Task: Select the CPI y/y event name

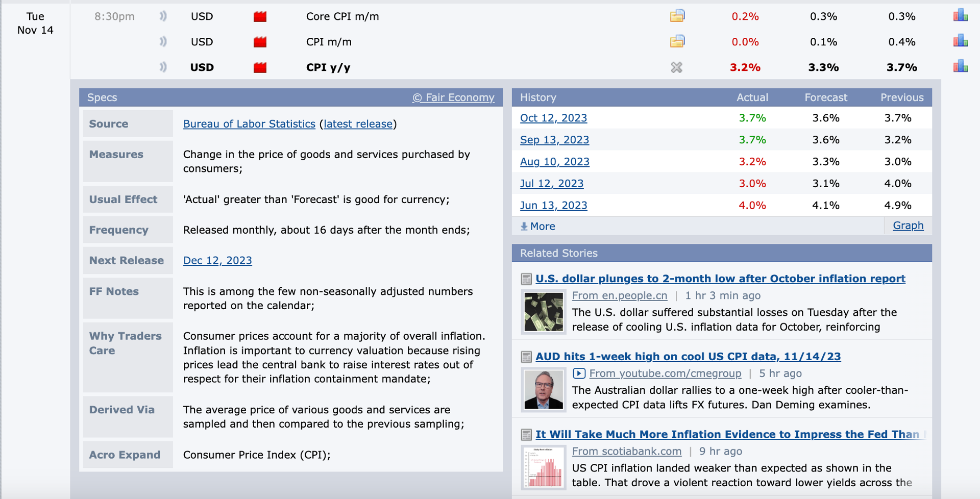Action: click(x=328, y=67)
